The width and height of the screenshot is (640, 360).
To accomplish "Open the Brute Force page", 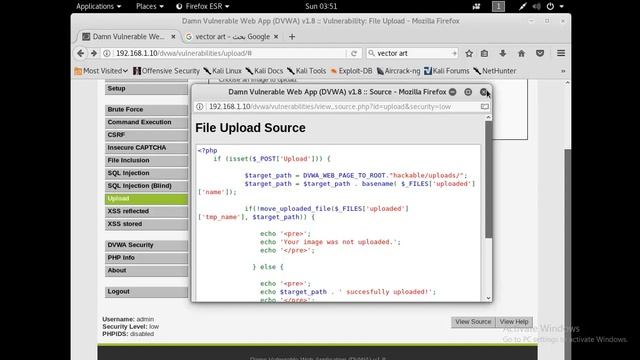I will [146, 109].
